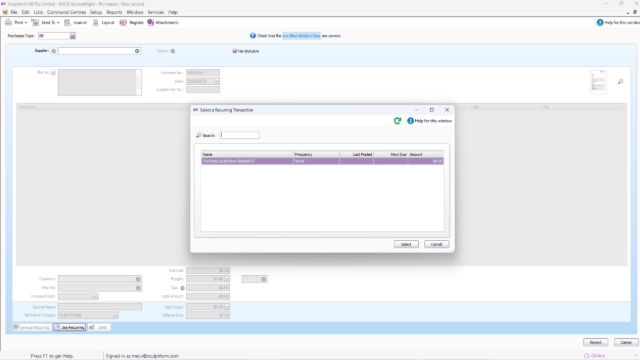640x360 pixels.
Task: Click the pre-filled details in blue link
Action: pyautogui.click(x=301, y=36)
